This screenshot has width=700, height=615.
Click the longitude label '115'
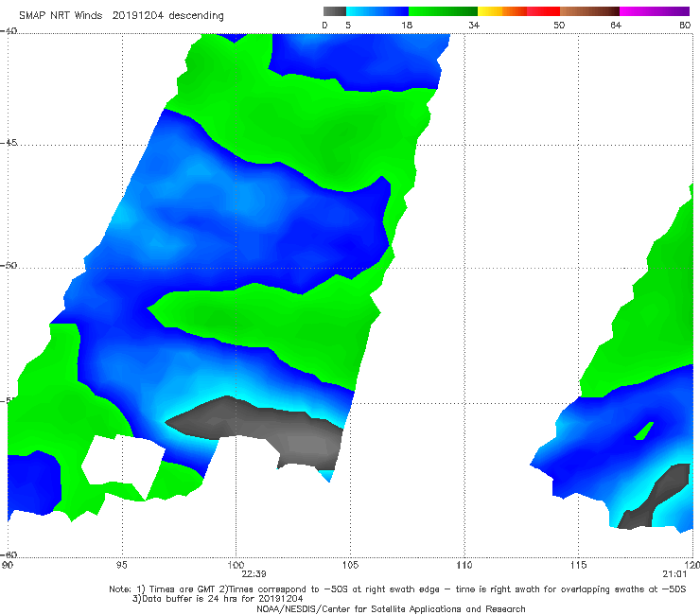tap(578, 566)
